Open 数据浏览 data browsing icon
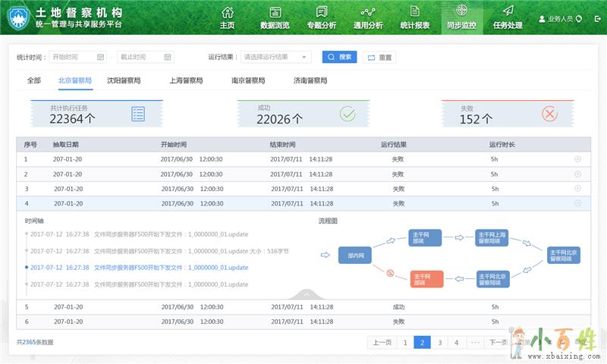The width and height of the screenshot is (607, 364). coord(275,17)
